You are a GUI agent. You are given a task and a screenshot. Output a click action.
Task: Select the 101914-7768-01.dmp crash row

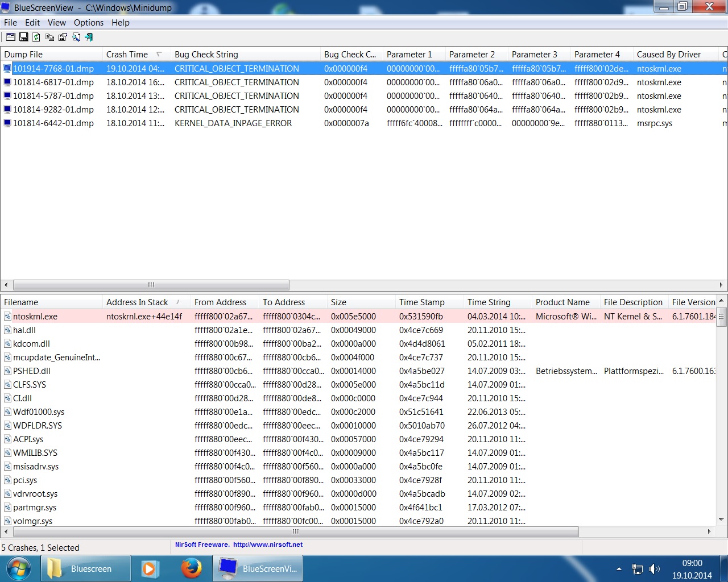pos(364,68)
